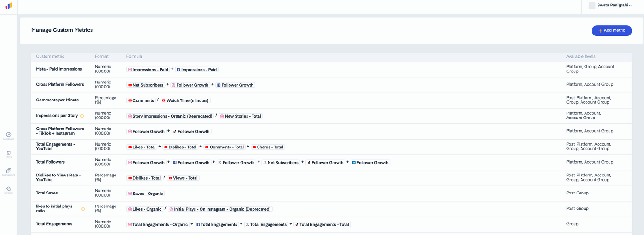Open the Post Groups icon in sidebar
The width and height of the screenshot is (644, 235).
[x=8, y=170]
